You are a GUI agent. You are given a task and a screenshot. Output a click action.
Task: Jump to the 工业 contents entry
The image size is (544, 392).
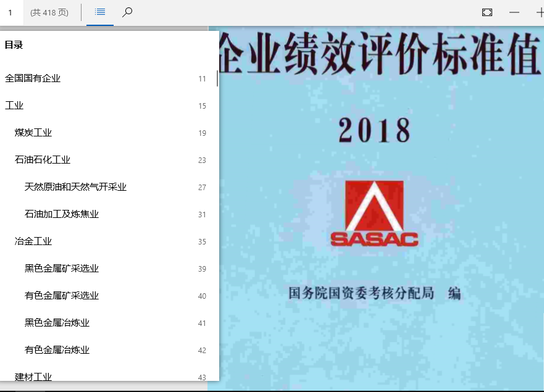pos(14,106)
